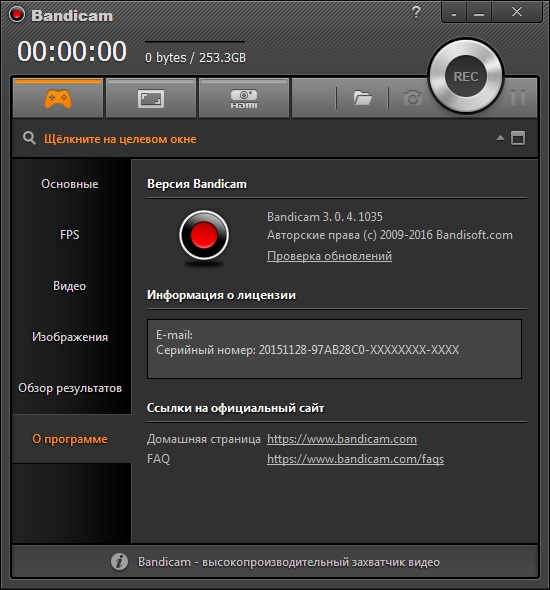The image size is (550, 590).
Task: Open the FPS settings tab
Action: (x=70, y=235)
